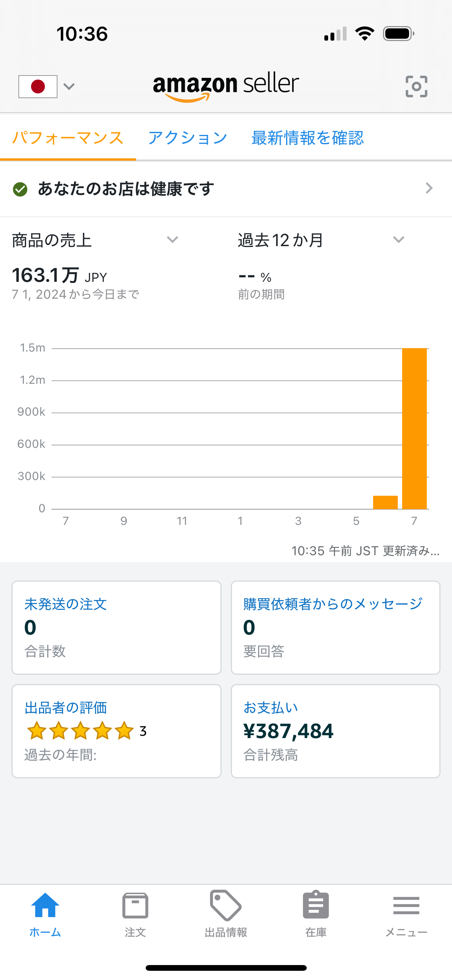452x980 pixels.
Task: Open the メニュー hamburger menu icon
Action: (x=406, y=905)
